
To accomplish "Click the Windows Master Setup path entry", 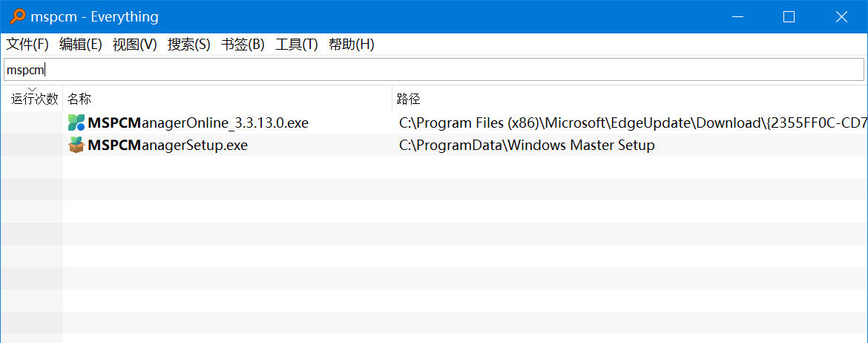I will 527,145.
